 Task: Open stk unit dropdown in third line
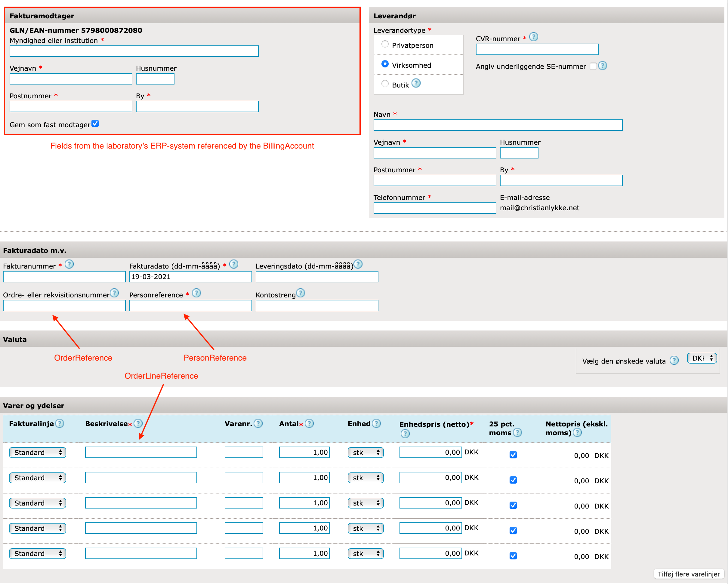coord(366,503)
